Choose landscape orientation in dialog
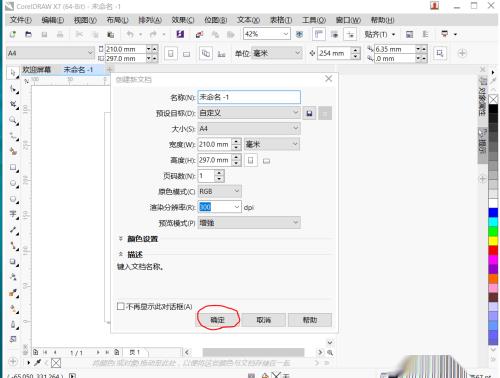This screenshot has width=500, height=378. (266, 161)
